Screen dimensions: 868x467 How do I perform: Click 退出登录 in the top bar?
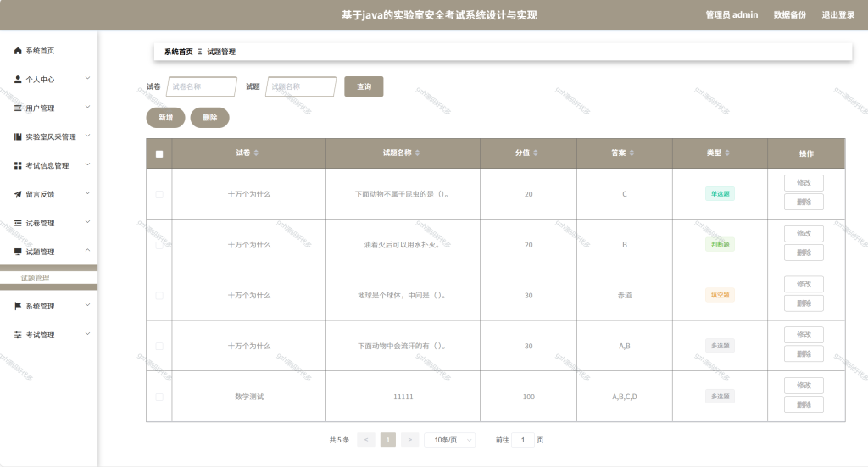click(838, 15)
